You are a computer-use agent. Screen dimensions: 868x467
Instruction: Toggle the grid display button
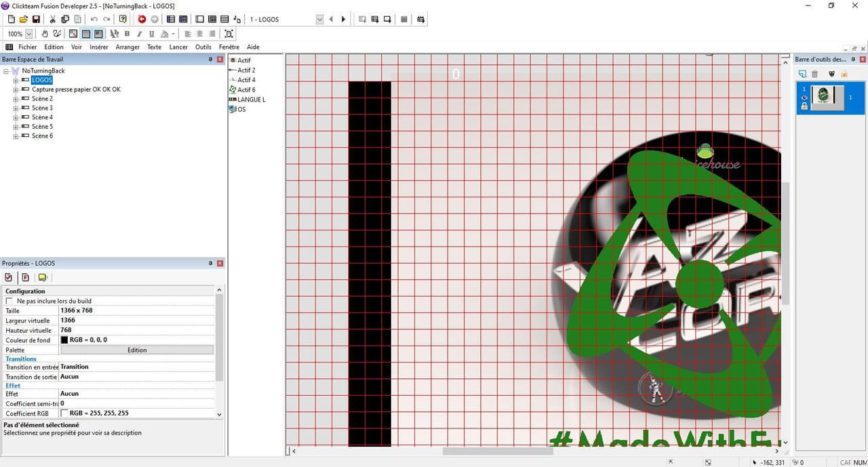click(x=85, y=33)
